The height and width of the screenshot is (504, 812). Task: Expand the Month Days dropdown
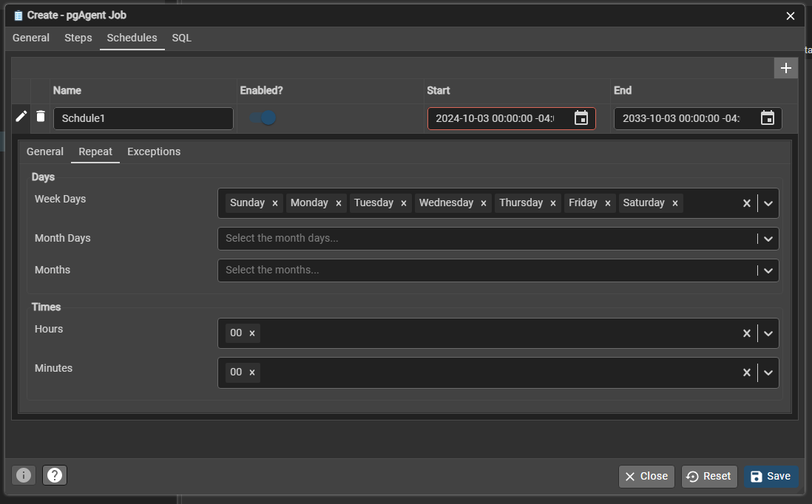click(x=768, y=239)
